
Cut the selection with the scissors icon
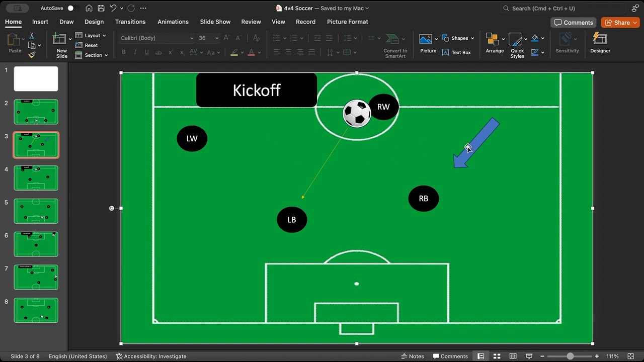pyautogui.click(x=32, y=36)
